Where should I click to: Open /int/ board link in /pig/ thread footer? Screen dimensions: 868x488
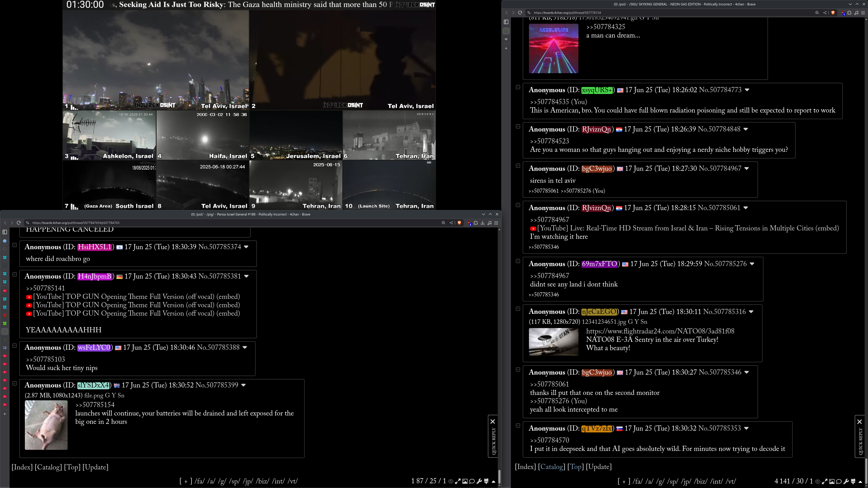[278, 481]
